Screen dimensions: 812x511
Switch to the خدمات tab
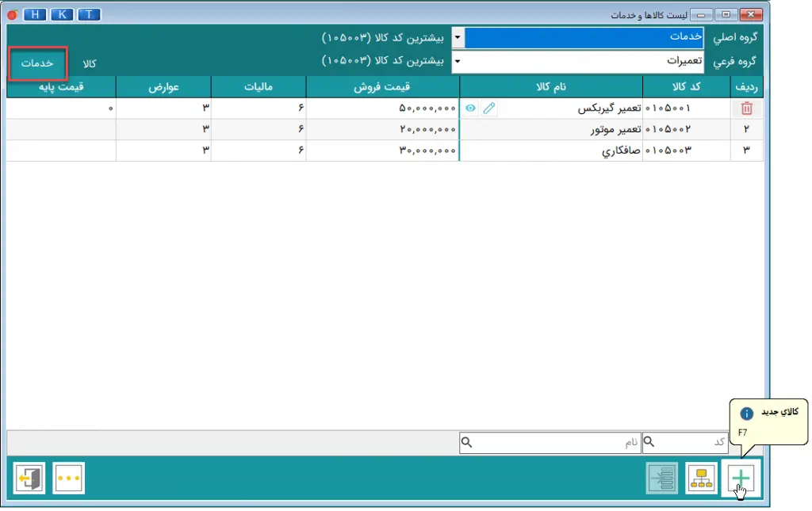(37, 63)
